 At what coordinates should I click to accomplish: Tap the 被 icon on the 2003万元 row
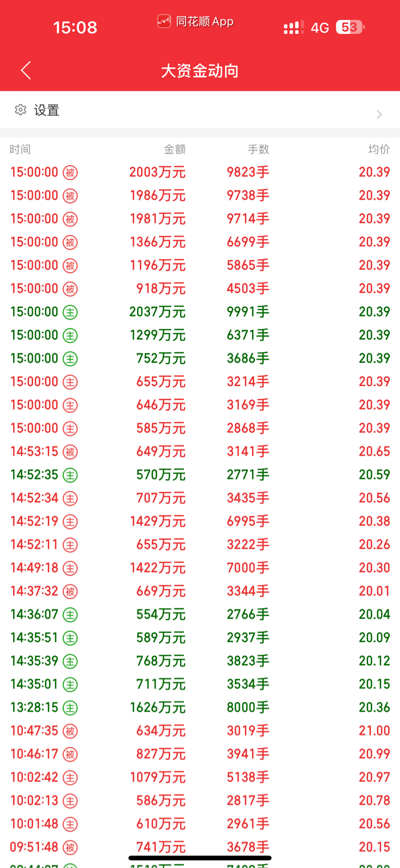(70, 173)
